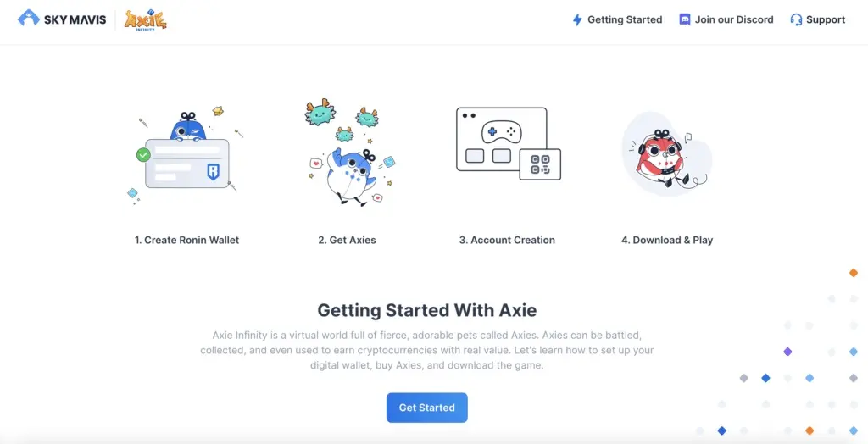Viewport: 868px width, 444px height.
Task: Click the 1. Create Ronin Wallet label
Action: [x=187, y=241]
